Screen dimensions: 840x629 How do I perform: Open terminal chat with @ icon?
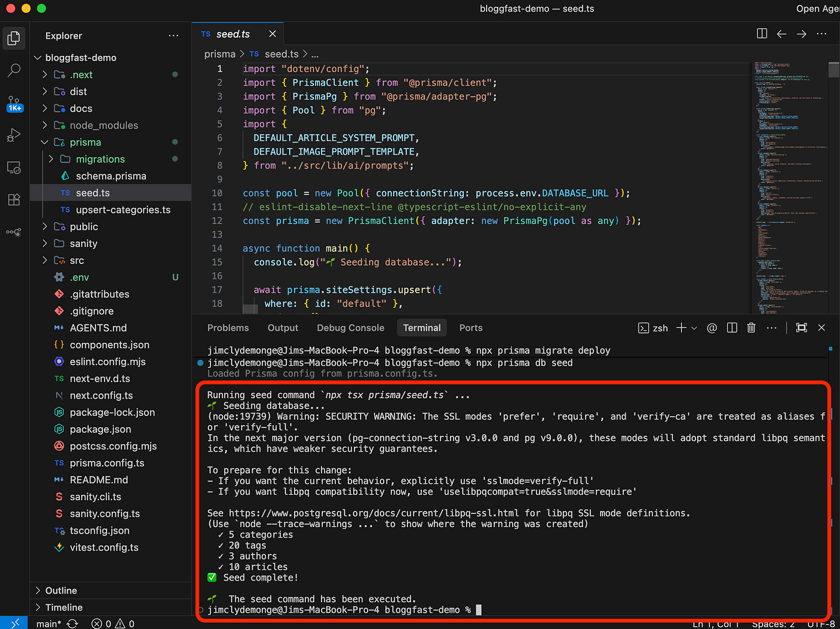(x=712, y=327)
